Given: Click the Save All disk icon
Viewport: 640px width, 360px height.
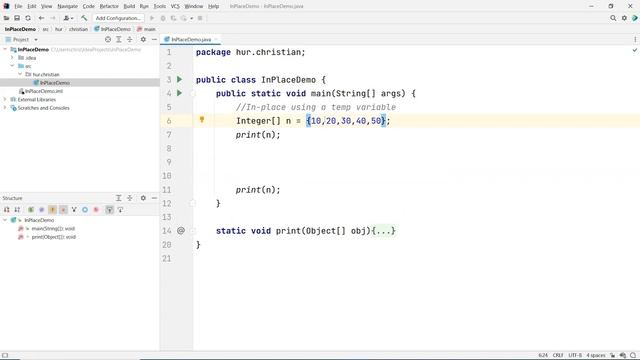Looking at the screenshot, I should pyautogui.click(x=17, y=18).
